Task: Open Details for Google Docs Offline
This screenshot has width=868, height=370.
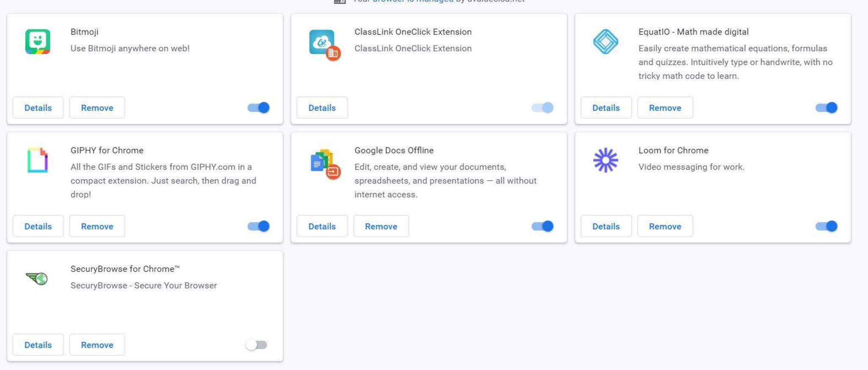Action: point(322,226)
